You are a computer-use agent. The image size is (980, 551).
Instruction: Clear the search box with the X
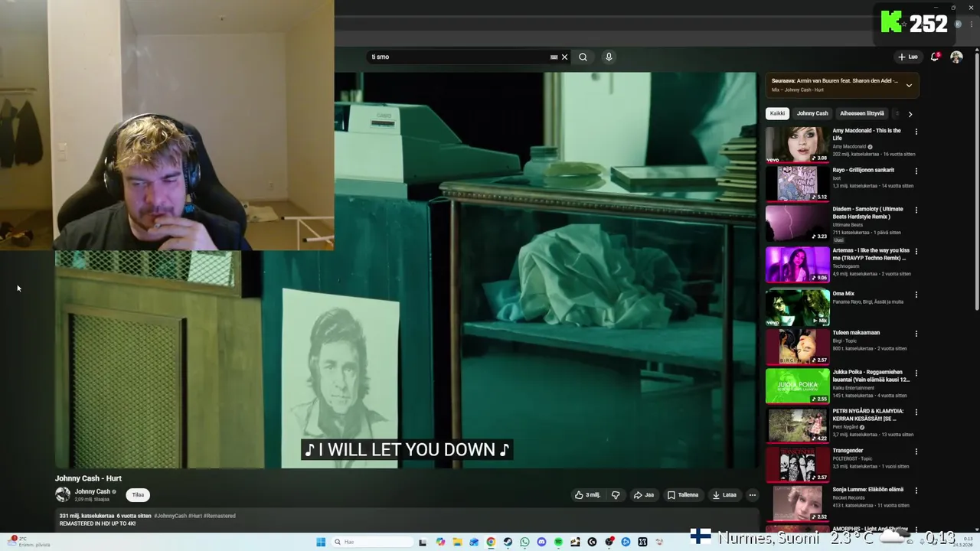pyautogui.click(x=565, y=57)
